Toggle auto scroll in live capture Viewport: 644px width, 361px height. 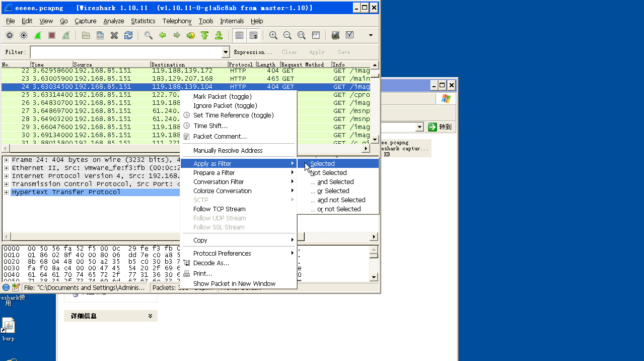[x=253, y=35]
